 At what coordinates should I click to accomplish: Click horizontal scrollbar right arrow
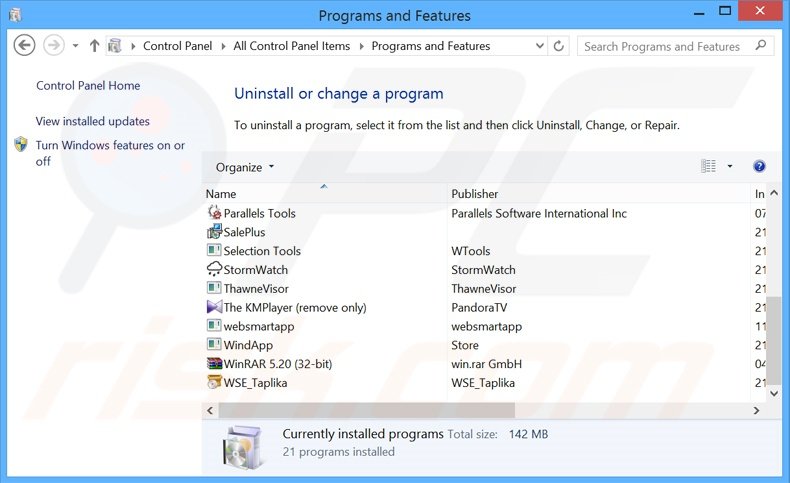tap(756, 410)
